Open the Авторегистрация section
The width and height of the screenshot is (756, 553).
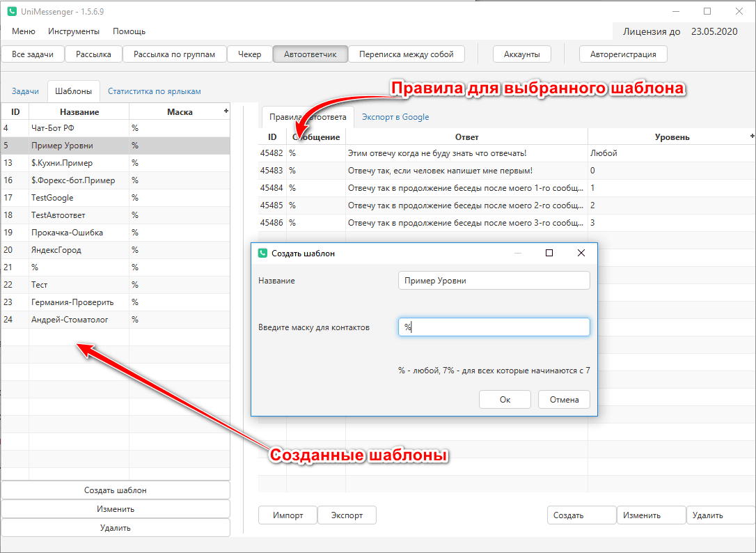(623, 54)
